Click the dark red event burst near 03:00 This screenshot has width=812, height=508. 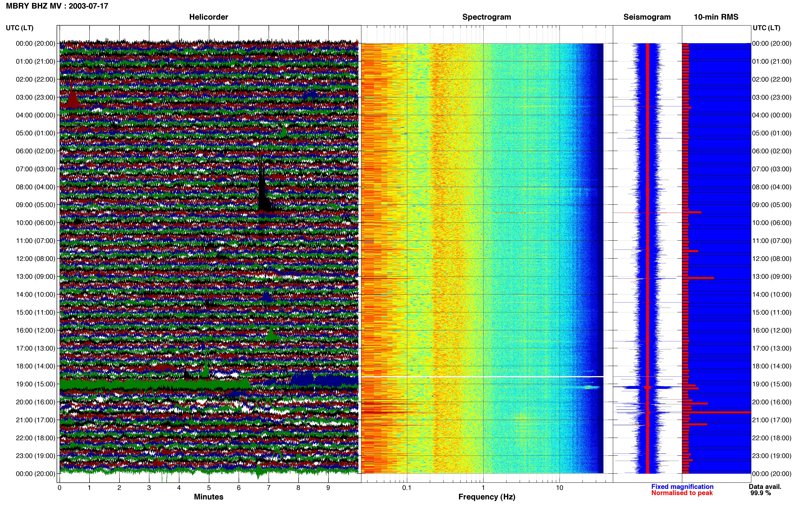[x=72, y=97]
